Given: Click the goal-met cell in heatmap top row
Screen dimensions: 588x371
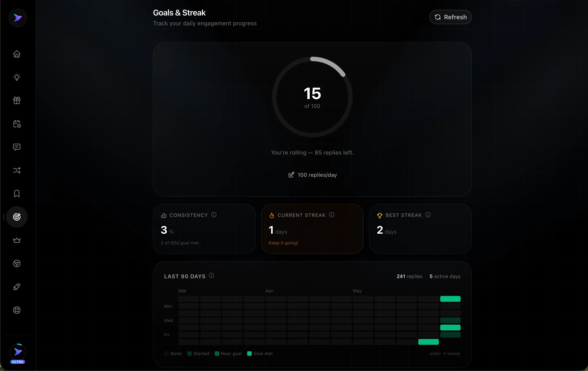Looking at the screenshot, I should coord(450,299).
